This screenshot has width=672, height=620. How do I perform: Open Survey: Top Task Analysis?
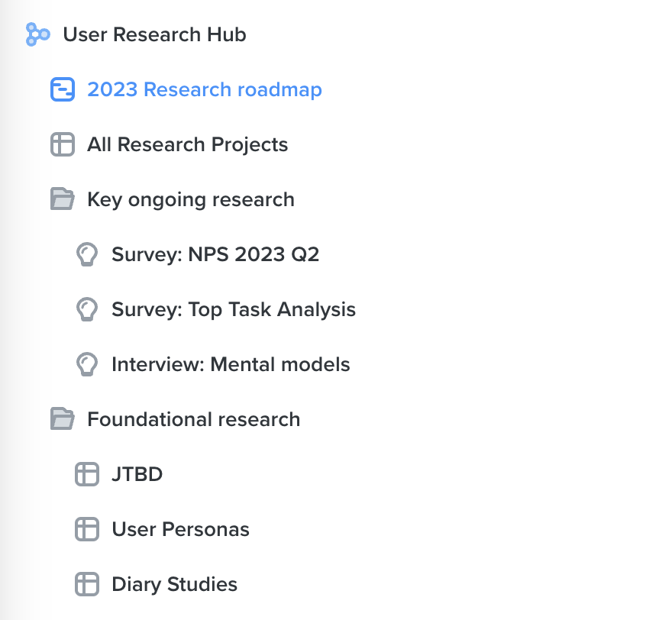coord(234,309)
